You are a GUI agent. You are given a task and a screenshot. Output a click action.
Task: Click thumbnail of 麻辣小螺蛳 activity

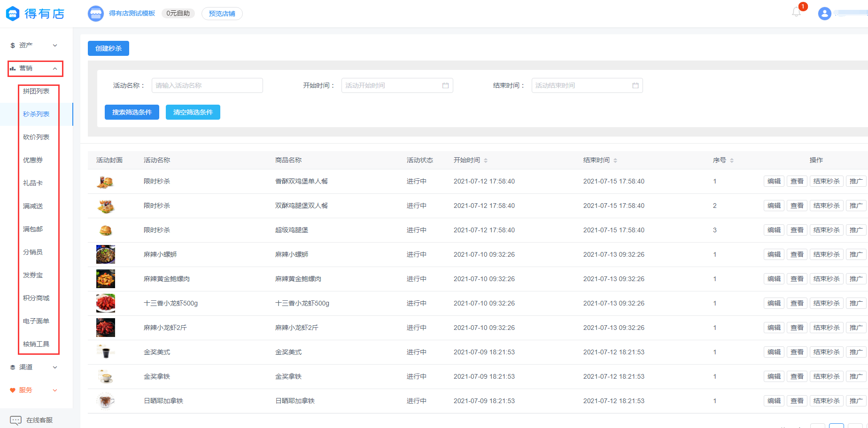point(106,254)
